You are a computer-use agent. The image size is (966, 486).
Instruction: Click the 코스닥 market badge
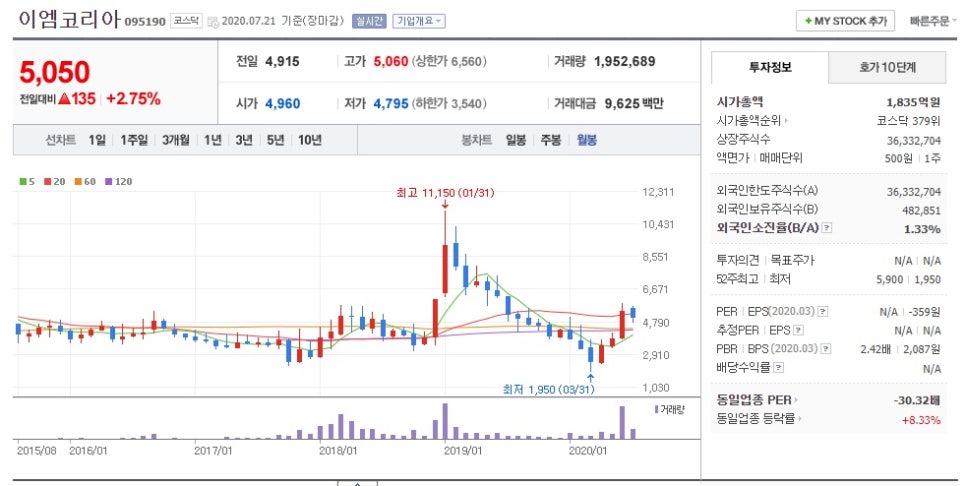coord(185,21)
